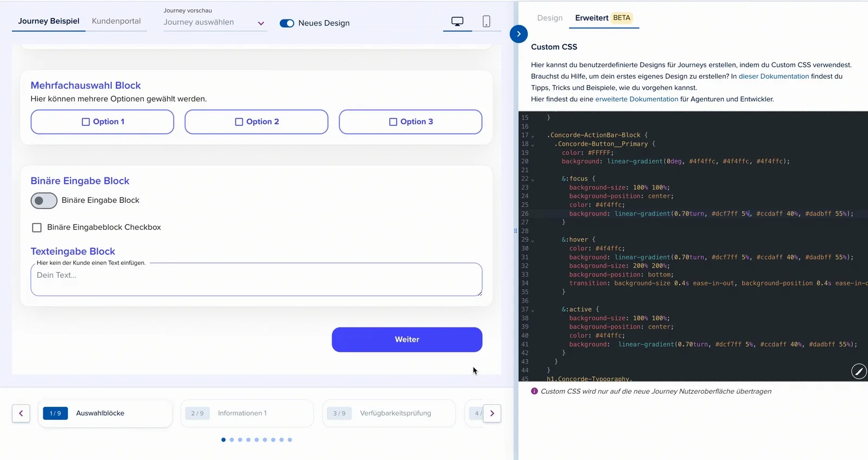Select the Erweitert BETA tab
The image size is (868, 460).
click(x=604, y=18)
